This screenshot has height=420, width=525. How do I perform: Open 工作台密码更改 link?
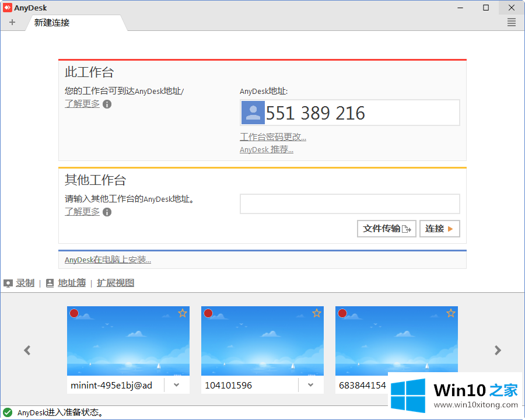(273, 136)
